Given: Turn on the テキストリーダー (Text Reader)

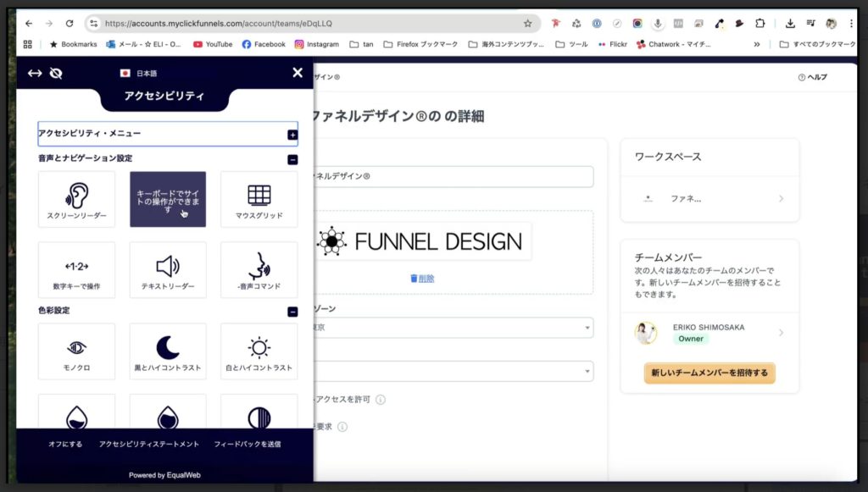Looking at the screenshot, I should tap(167, 269).
